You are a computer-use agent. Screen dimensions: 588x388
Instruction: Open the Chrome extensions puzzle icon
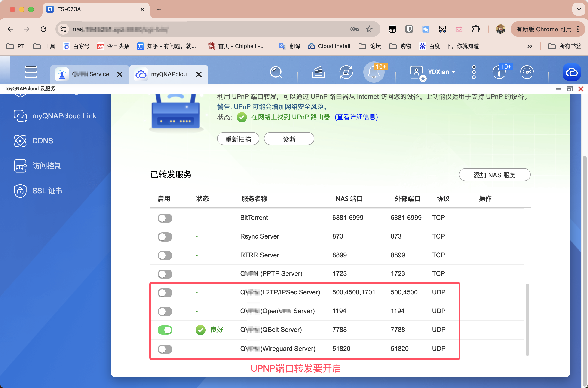[476, 29]
